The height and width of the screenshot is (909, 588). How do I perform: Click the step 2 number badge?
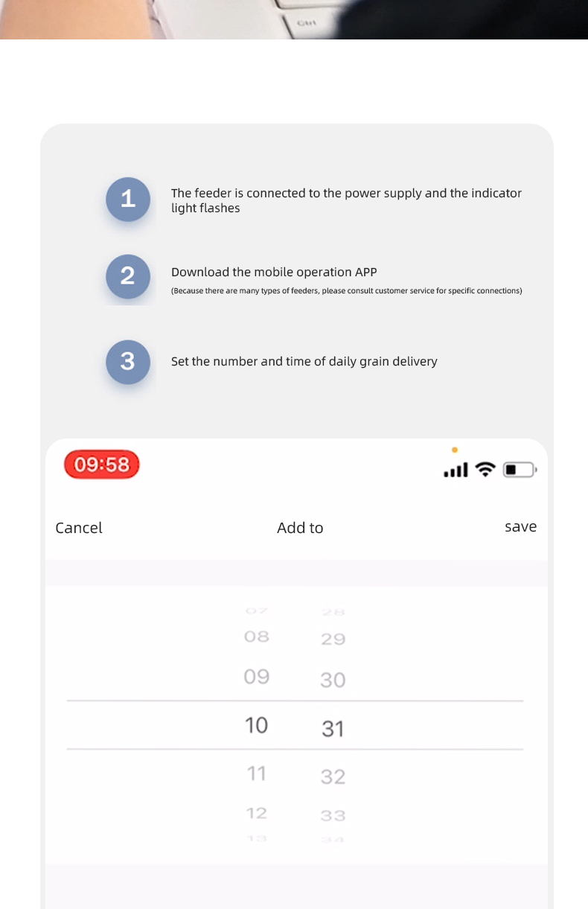128,276
